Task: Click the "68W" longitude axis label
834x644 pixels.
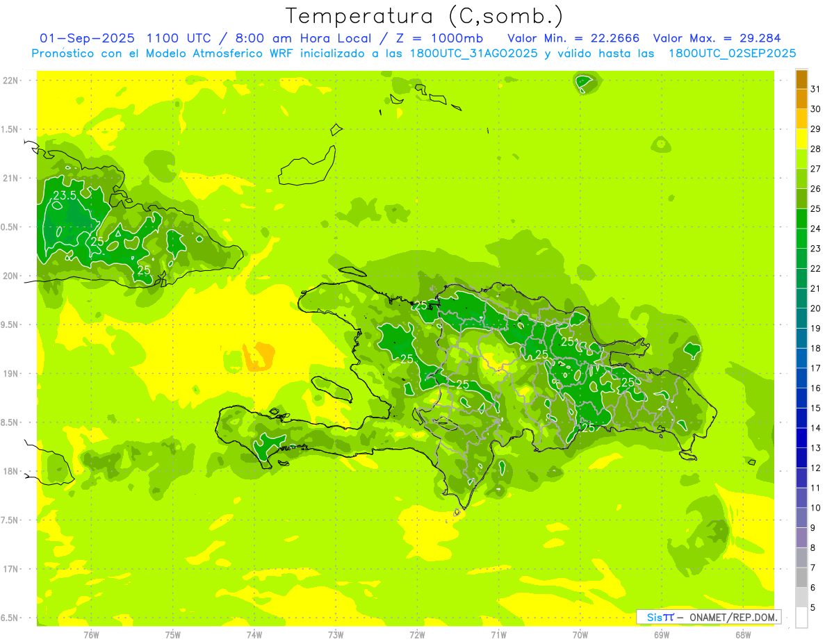Action: coord(743,635)
